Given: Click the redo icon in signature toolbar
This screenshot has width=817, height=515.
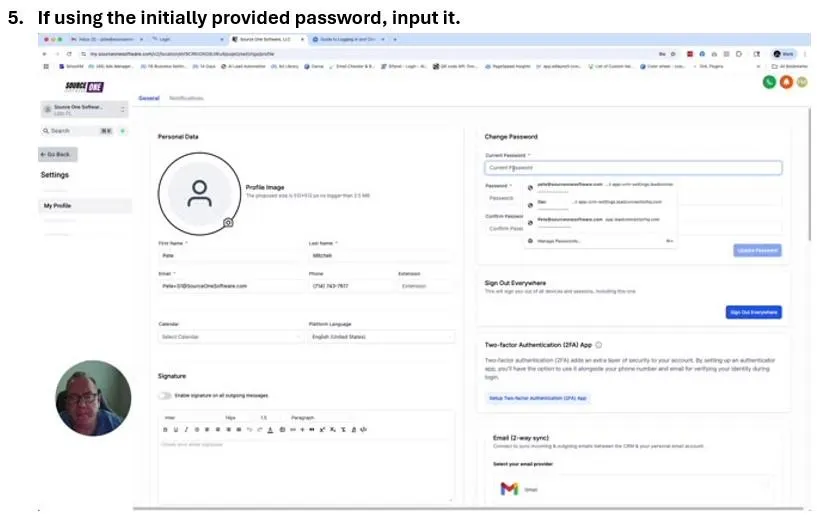Looking at the screenshot, I should (x=259, y=430).
